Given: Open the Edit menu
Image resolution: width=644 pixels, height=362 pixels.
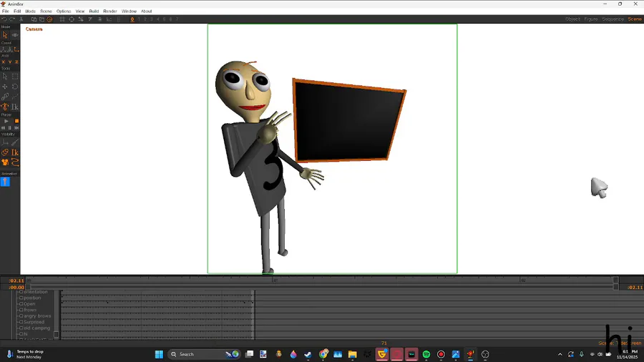Looking at the screenshot, I should click(17, 11).
